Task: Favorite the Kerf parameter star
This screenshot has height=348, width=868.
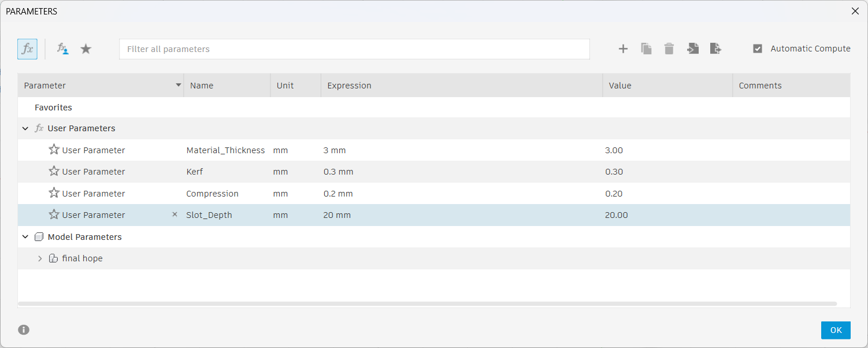Action: coord(54,171)
